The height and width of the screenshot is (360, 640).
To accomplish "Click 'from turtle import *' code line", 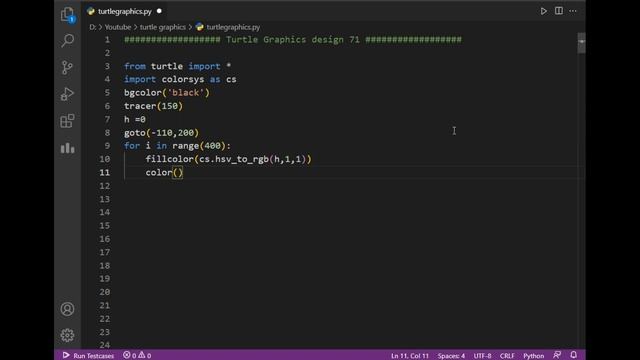I will pyautogui.click(x=178, y=66).
